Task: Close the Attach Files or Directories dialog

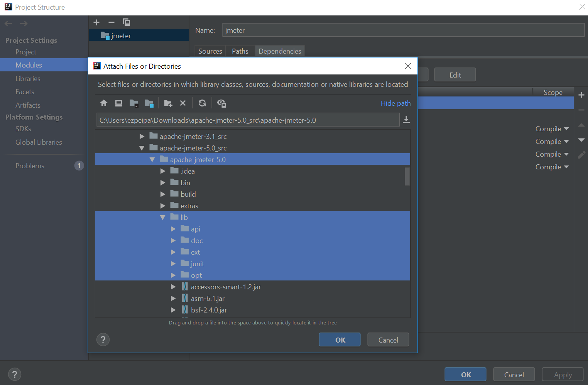Action: click(408, 66)
